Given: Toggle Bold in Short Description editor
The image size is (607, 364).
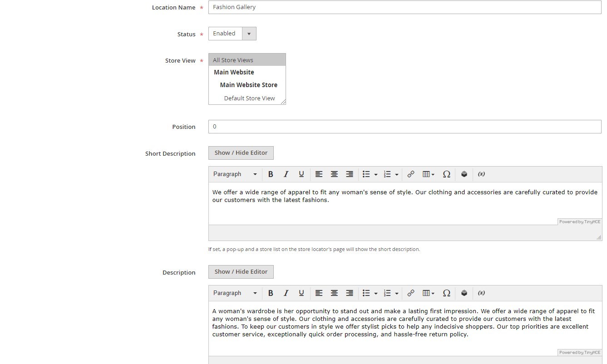Looking at the screenshot, I should click(x=271, y=174).
